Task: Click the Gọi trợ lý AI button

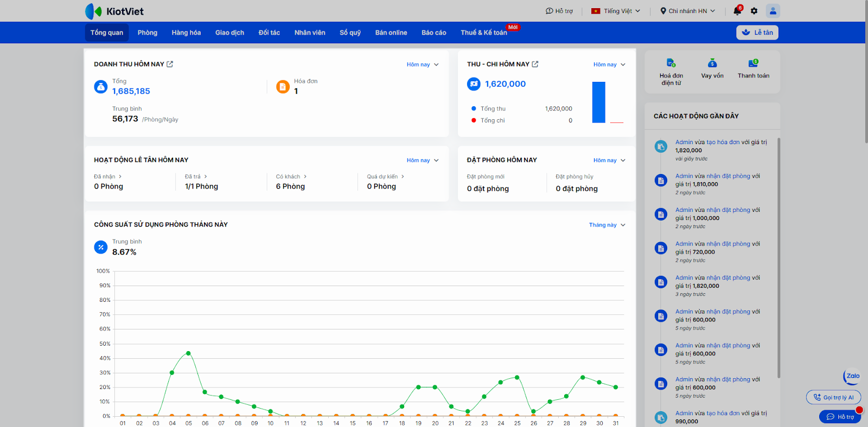Action: [833, 397]
